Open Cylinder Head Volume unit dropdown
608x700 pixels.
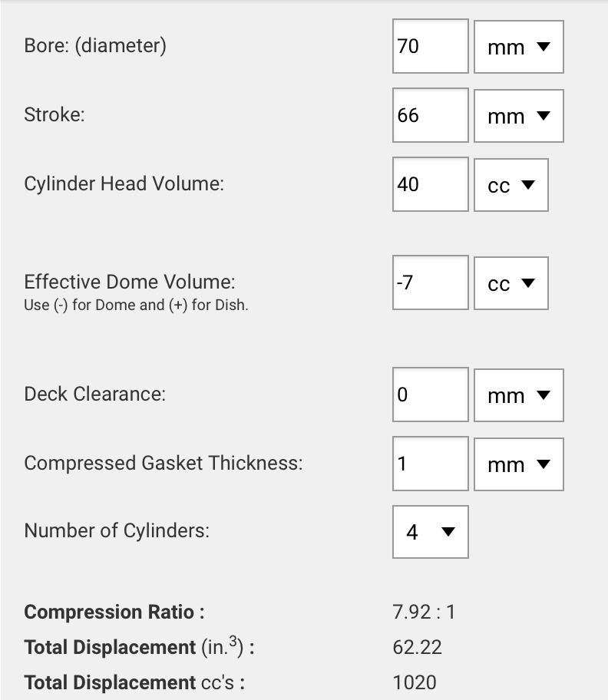coord(511,185)
